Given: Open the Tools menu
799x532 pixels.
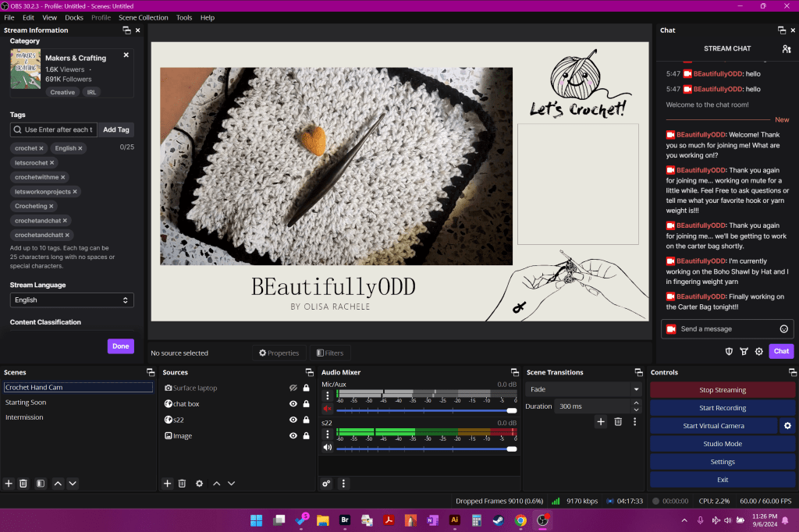Looking at the screenshot, I should (x=184, y=17).
